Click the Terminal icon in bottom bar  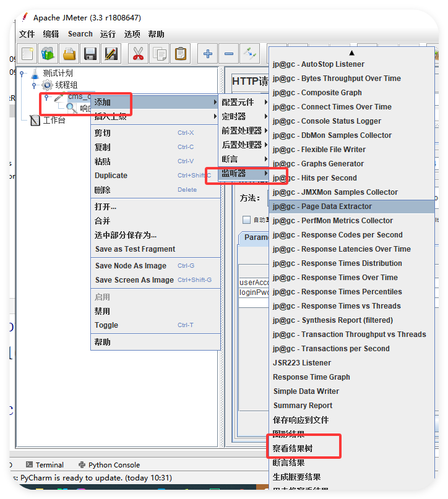click(x=29, y=464)
